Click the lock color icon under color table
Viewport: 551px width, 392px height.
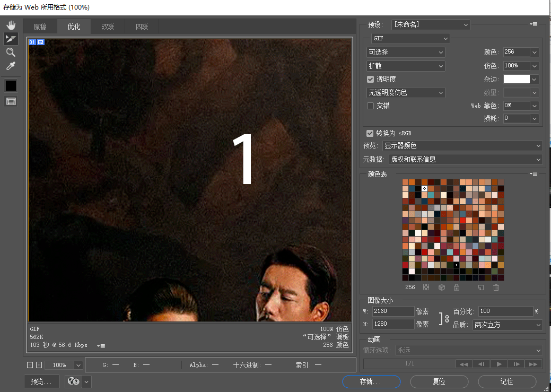[456, 288]
